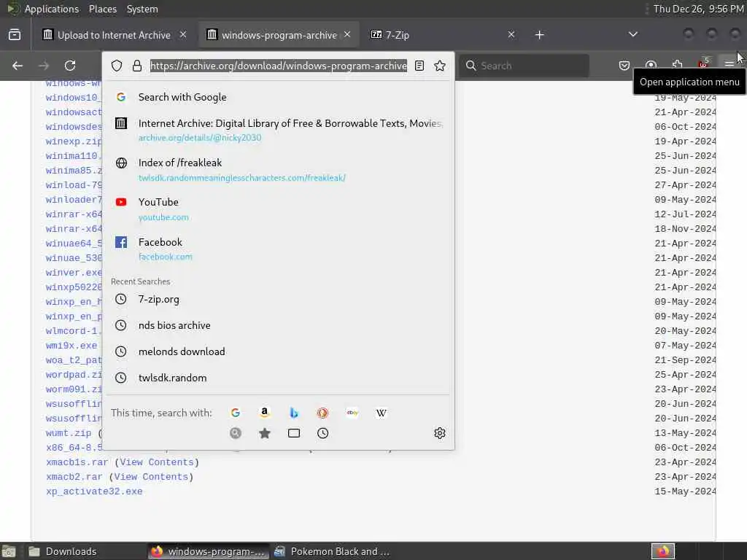747x560 pixels.
Task: Click the magnifier in the Search box
Action: pyautogui.click(x=471, y=66)
